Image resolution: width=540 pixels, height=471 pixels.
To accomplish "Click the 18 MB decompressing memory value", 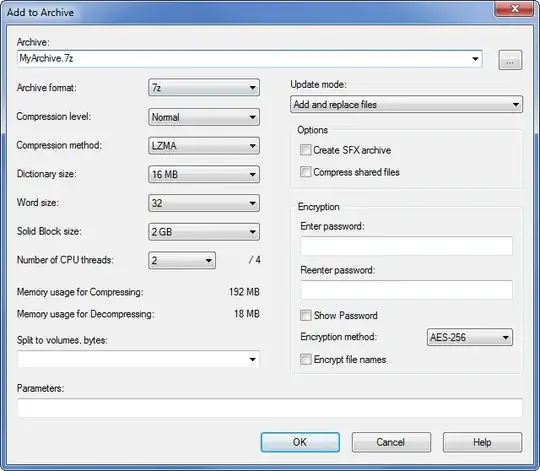I will pyautogui.click(x=247, y=314).
